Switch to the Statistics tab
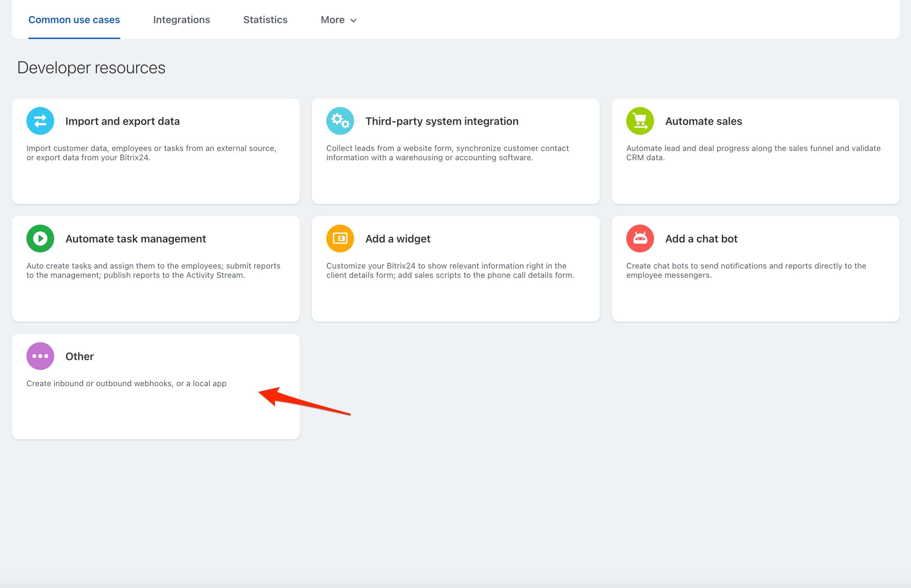This screenshot has width=911, height=588. (x=265, y=20)
